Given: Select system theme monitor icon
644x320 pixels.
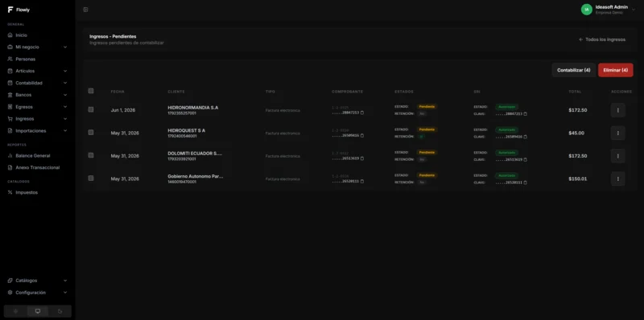Looking at the screenshot, I should point(38,311).
